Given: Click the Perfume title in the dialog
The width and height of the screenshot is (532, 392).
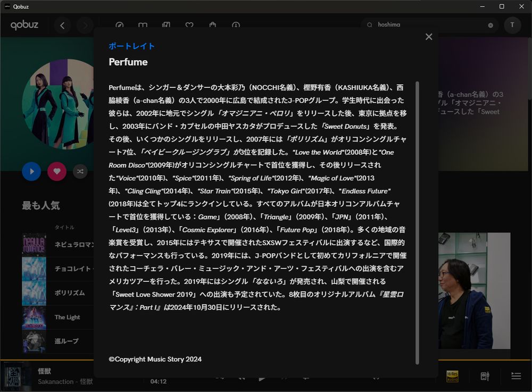Looking at the screenshot, I should click(128, 62).
